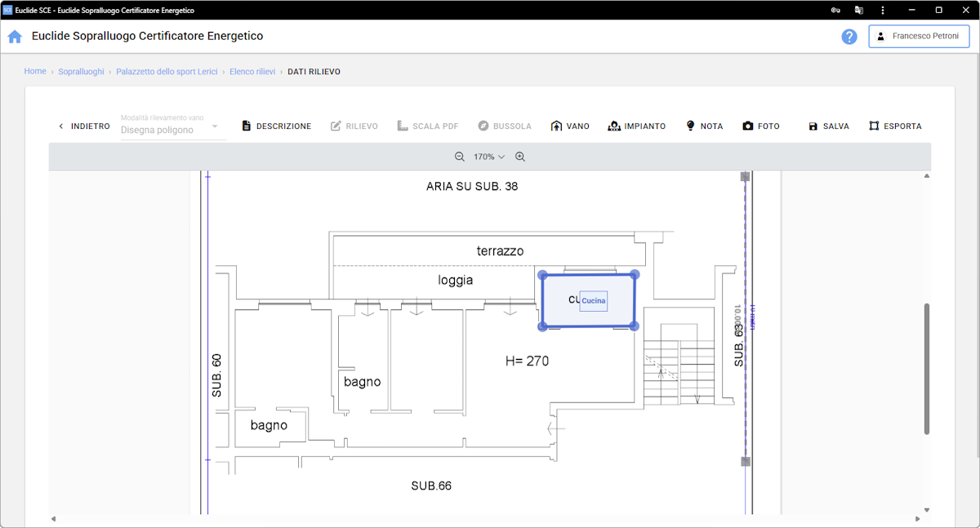Open the Francesco Petroni user menu
The image size is (980, 528).
pos(918,37)
